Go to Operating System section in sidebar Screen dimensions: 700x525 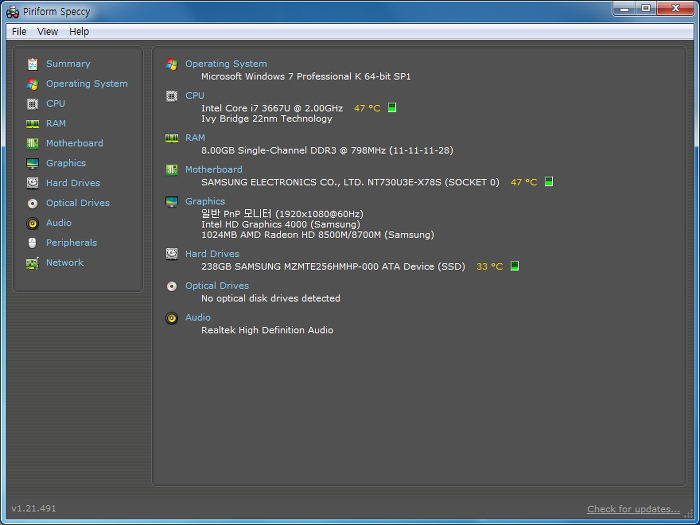(x=87, y=84)
